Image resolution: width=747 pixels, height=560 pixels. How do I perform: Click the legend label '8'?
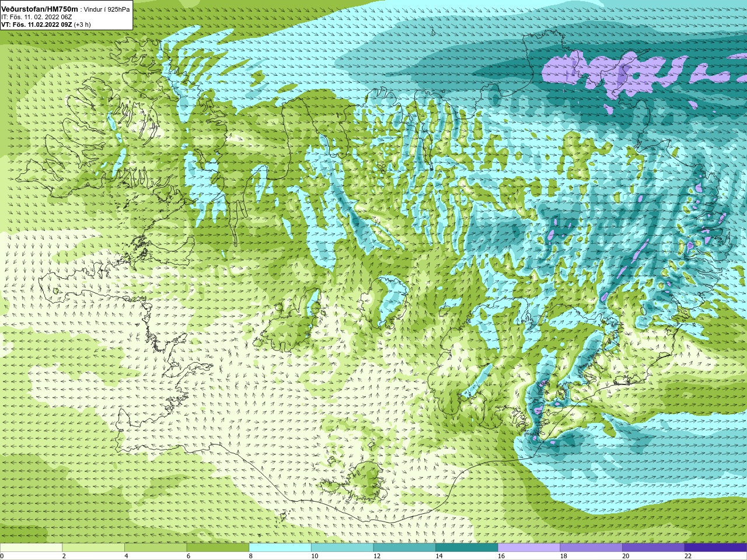[x=250, y=556]
